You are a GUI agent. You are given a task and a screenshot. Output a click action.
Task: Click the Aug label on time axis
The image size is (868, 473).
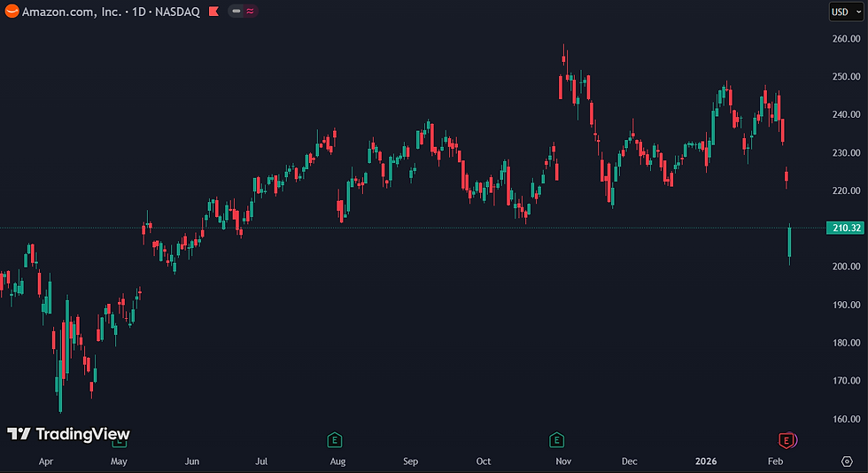337,461
